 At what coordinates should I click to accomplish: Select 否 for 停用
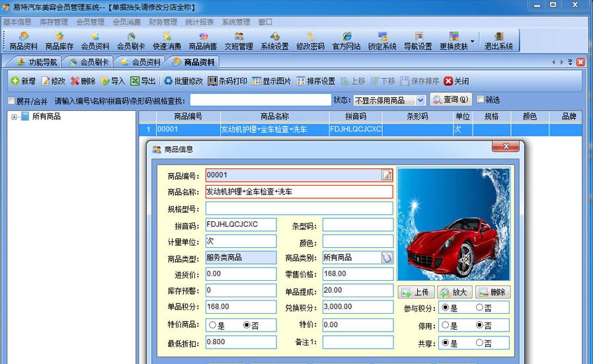(479, 325)
